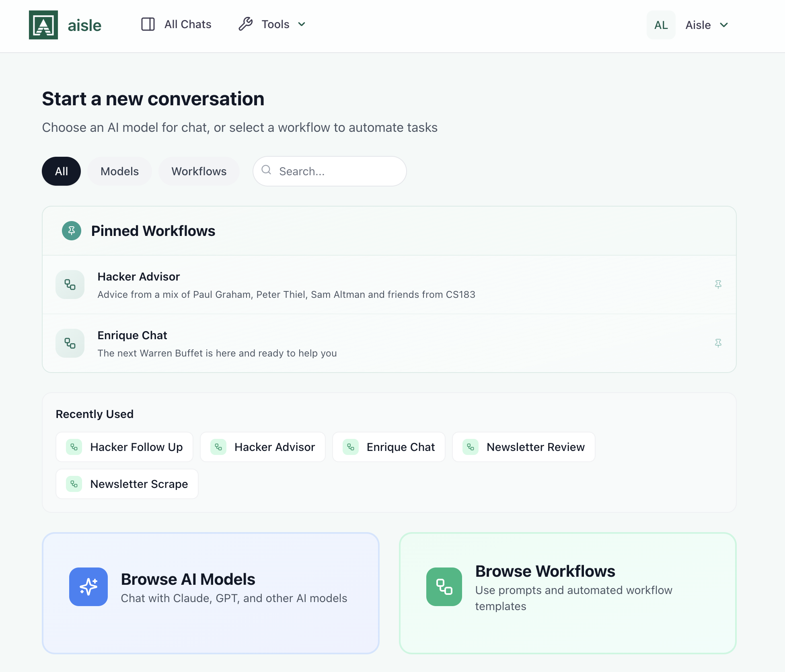Select the Tools wrench icon

(x=245, y=24)
